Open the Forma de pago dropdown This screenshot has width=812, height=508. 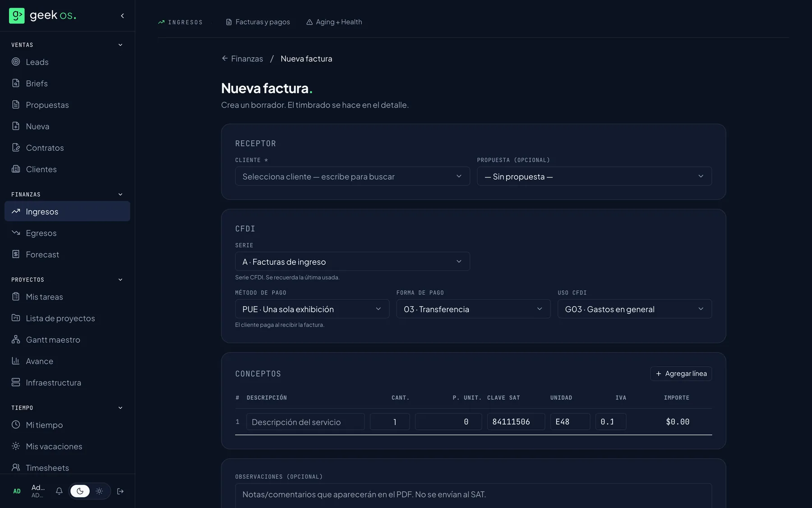[473, 309]
